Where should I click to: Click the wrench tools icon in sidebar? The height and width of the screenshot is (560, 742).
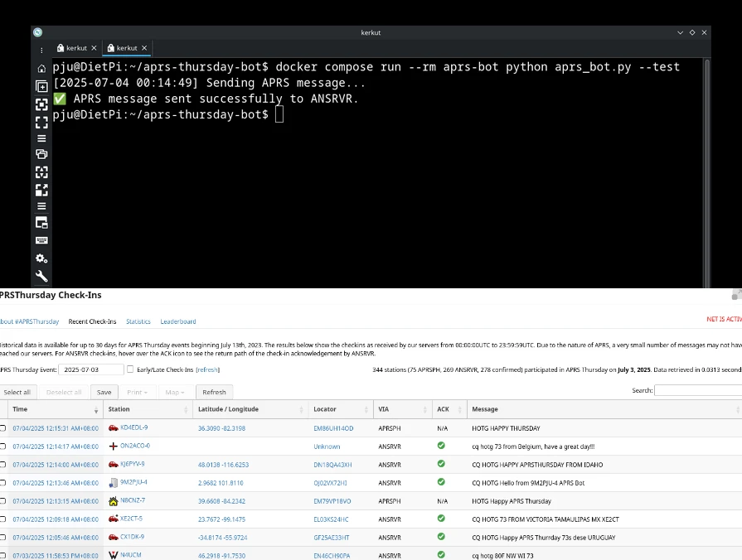pos(41,276)
